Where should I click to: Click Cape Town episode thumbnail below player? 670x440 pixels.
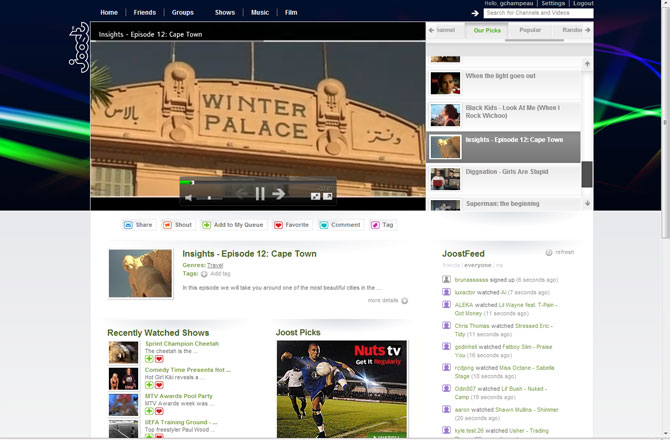[x=141, y=273]
